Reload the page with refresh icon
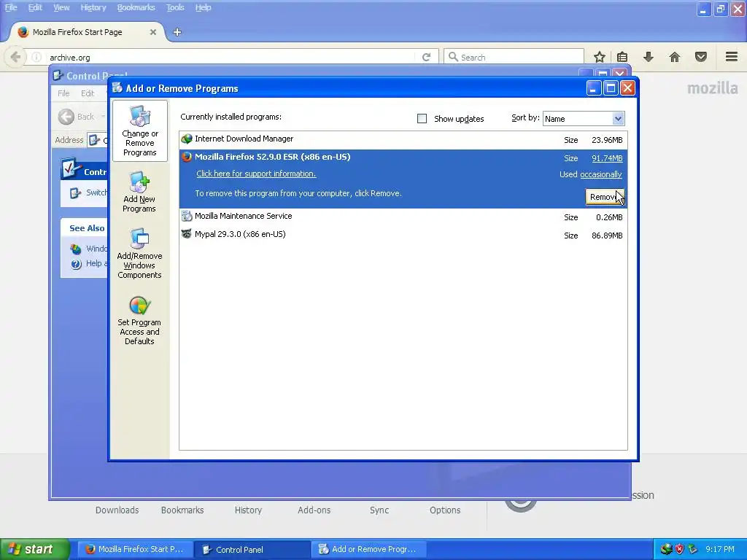 point(426,57)
